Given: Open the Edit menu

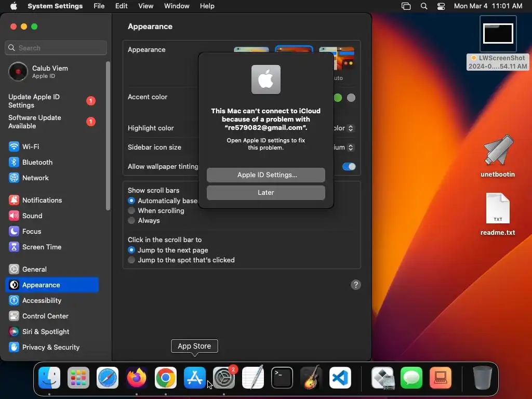Looking at the screenshot, I should click(121, 6).
